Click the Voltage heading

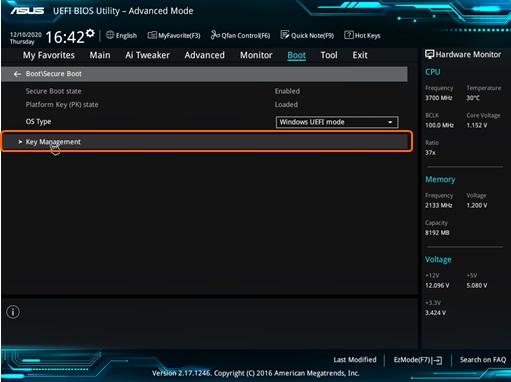tap(438, 259)
